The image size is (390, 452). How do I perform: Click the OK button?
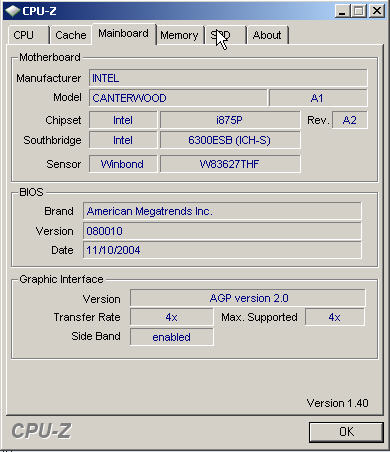click(x=346, y=432)
